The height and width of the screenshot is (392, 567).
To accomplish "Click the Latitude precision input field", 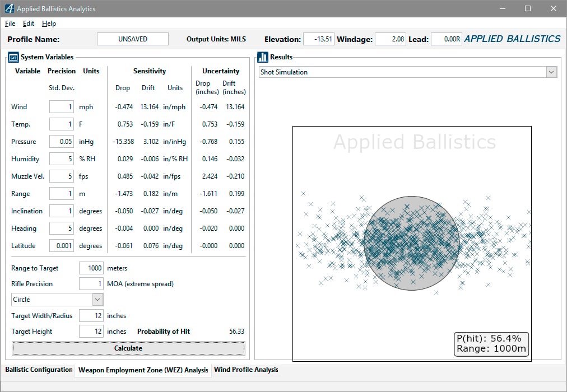I will coord(62,246).
